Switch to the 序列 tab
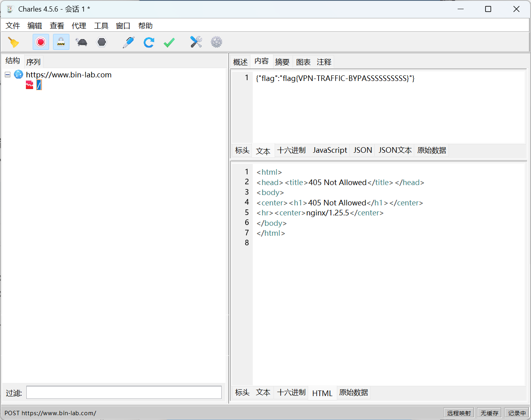Viewport: 531px width, 420px height. coord(33,62)
